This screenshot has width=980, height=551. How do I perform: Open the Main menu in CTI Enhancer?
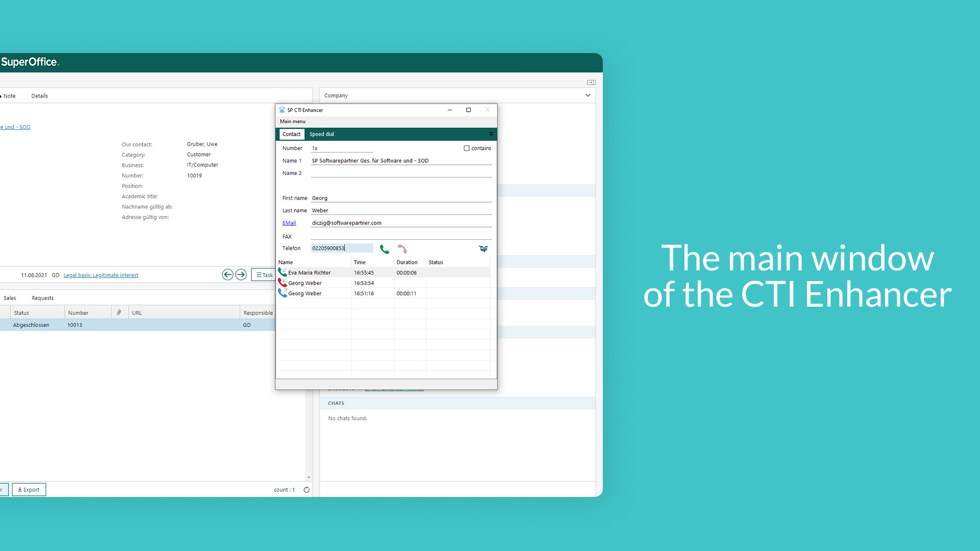[x=292, y=121]
